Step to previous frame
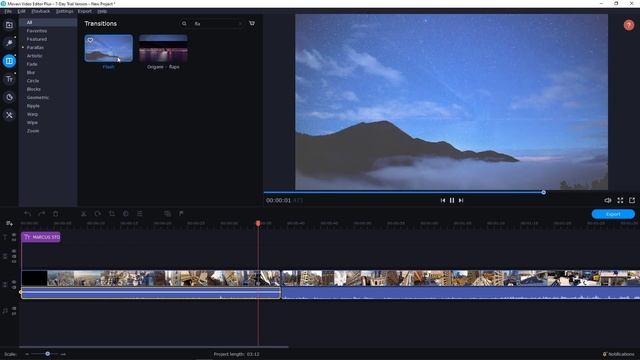Screen dimensions: 640x360 coord(443,200)
